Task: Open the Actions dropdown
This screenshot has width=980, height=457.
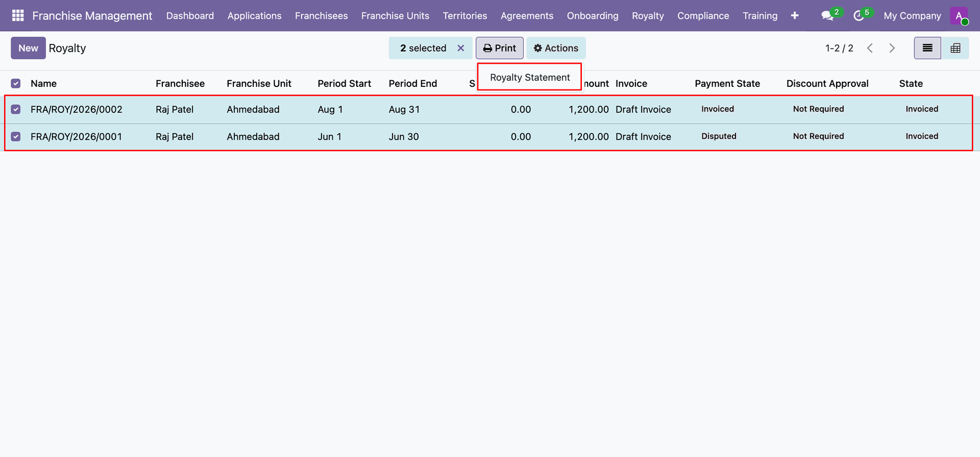Action: (556, 48)
